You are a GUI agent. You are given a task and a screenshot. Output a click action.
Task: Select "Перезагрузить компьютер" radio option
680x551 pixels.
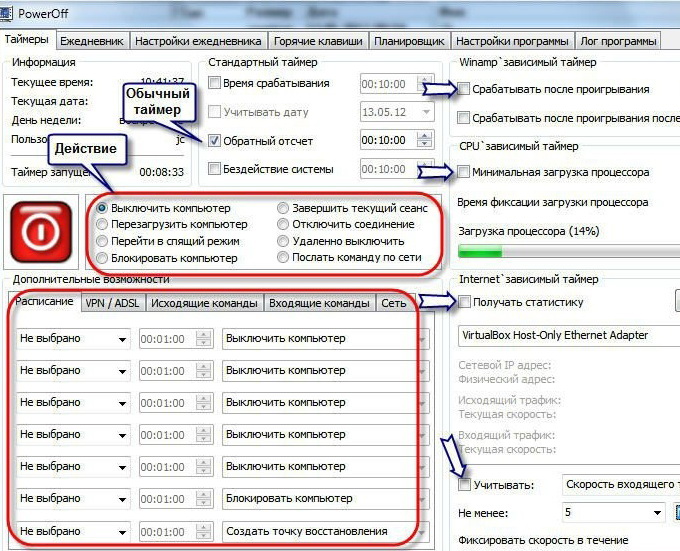click(103, 225)
